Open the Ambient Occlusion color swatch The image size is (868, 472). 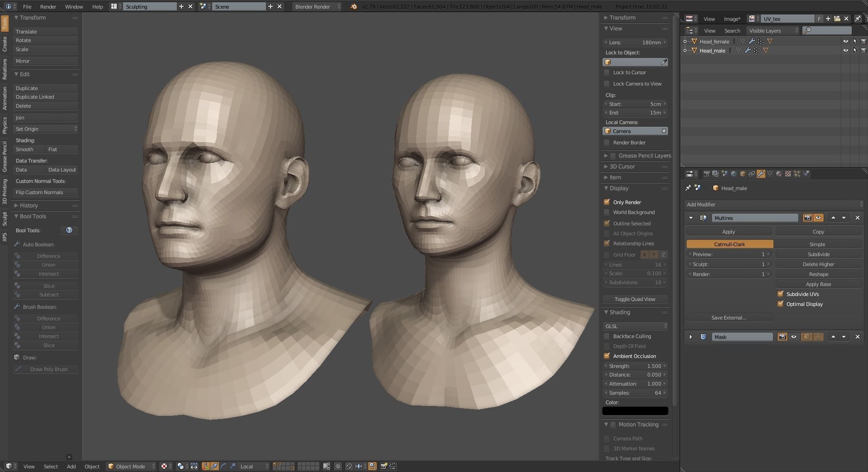[x=635, y=410]
